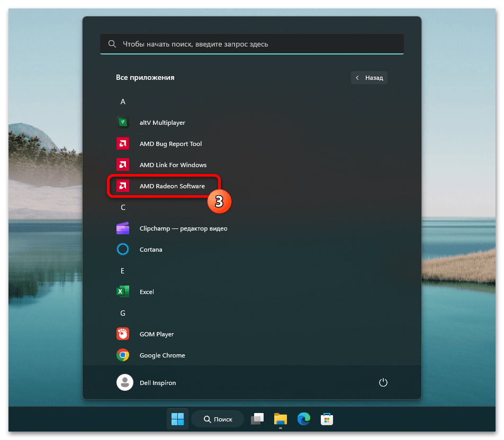Launch Cortana from the app list
This screenshot has width=504, height=440.
tap(123, 250)
